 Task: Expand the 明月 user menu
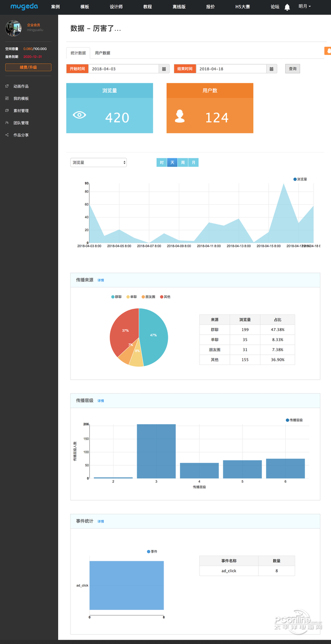305,7
